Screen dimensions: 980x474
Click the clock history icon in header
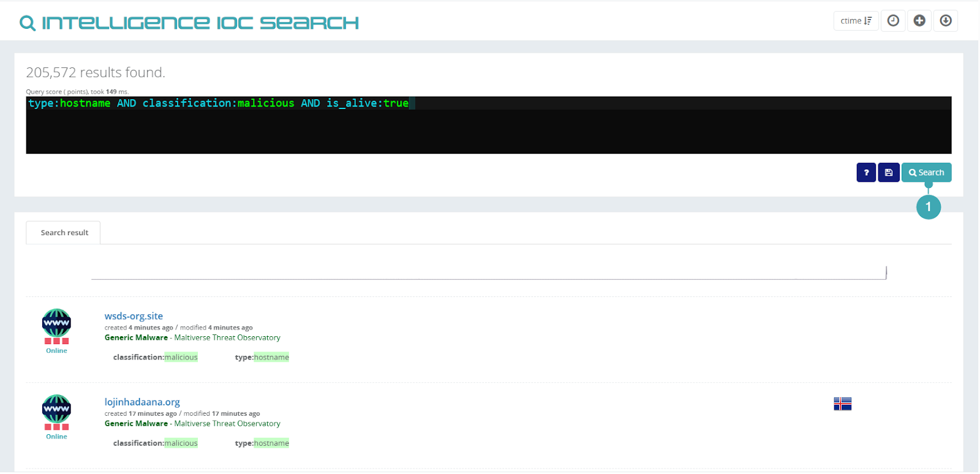tap(893, 21)
